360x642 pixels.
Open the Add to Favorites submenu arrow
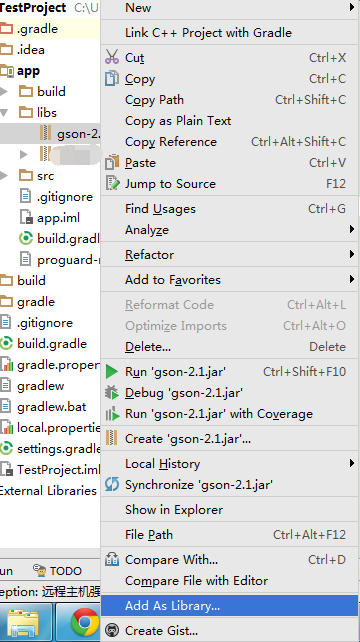coord(352,279)
